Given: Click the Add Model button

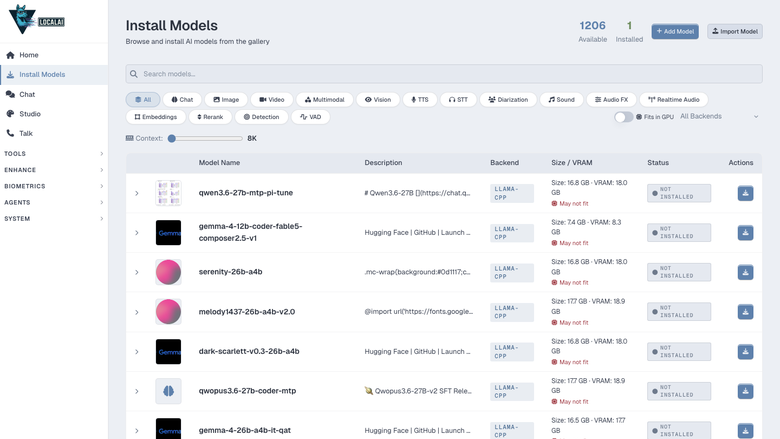Looking at the screenshot, I should coord(675,31).
